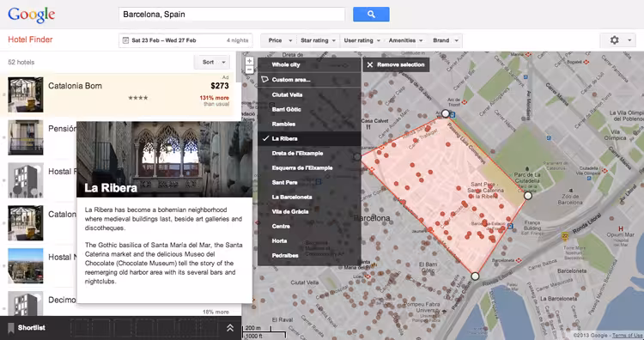Open the Price filter dropdown

pyautogui.click(x=280, y=40)
